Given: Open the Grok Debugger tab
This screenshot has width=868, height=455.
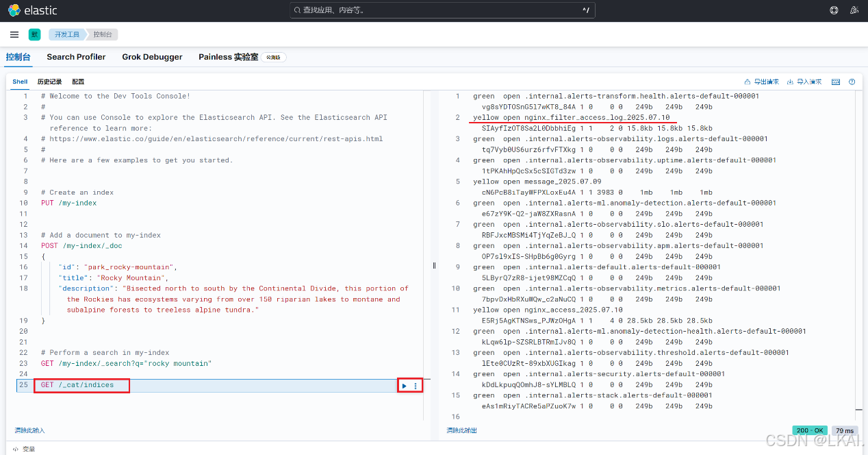Looking at the screenshot, I should tap(152, 57).
